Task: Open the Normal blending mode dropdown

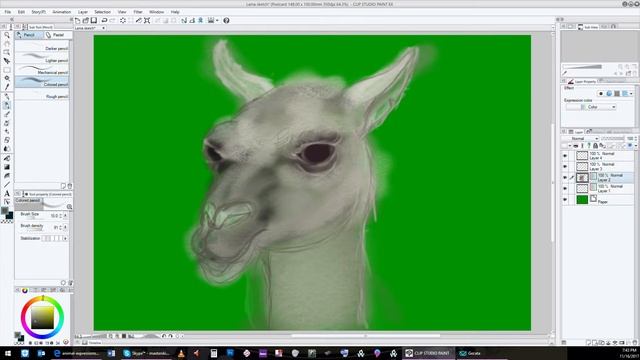Action: [x=580, y=139]
